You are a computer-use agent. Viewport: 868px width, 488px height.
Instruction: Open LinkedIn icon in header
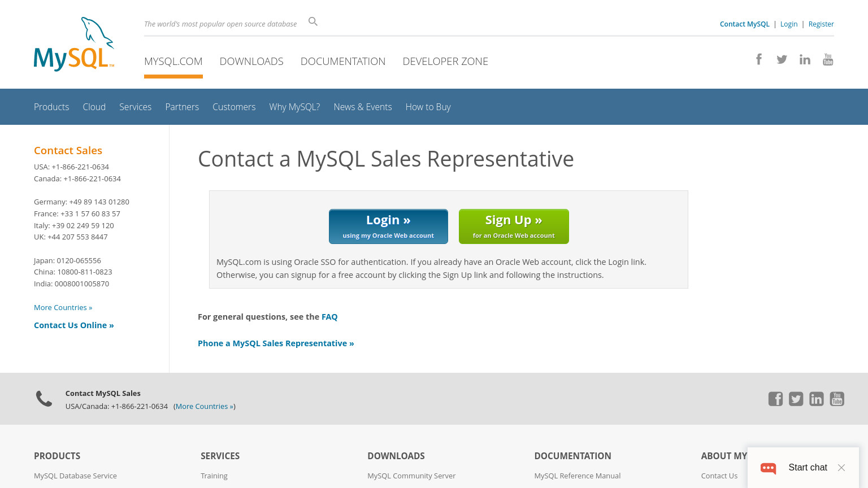click(805, 59)
